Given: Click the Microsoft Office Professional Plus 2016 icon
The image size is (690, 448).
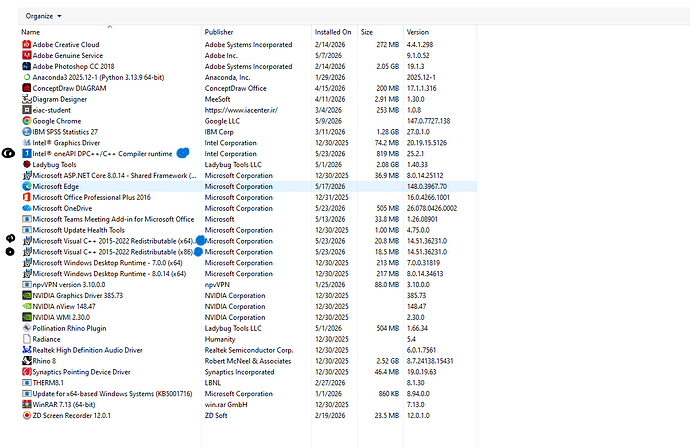Looking at the screenshot, I should tap(27, 197).
